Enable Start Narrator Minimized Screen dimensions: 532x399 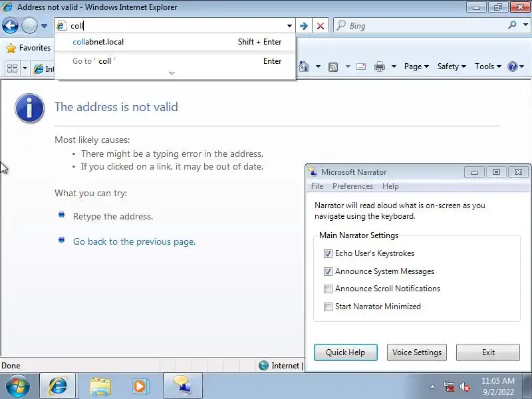pyautogui.click(x=328, y=307)
